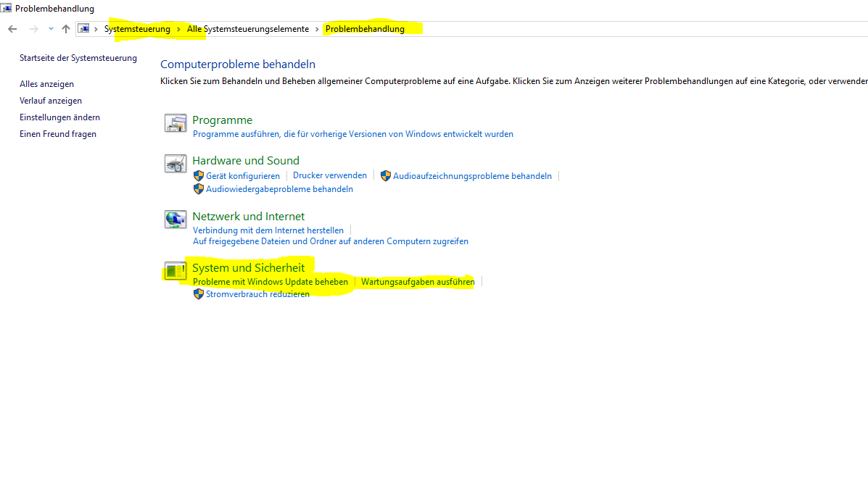Open Auf freigegebene Dateien und Ordner zugreifen
The height and width of the screenshot is (484, 868).
[331, 242]
